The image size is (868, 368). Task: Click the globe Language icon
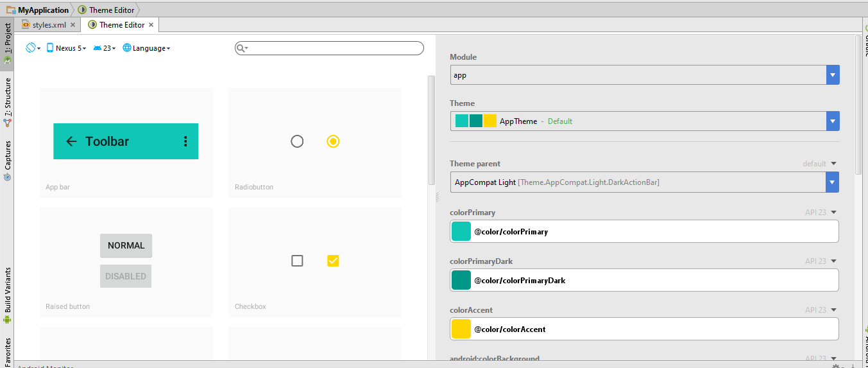(x=127, y=48)
